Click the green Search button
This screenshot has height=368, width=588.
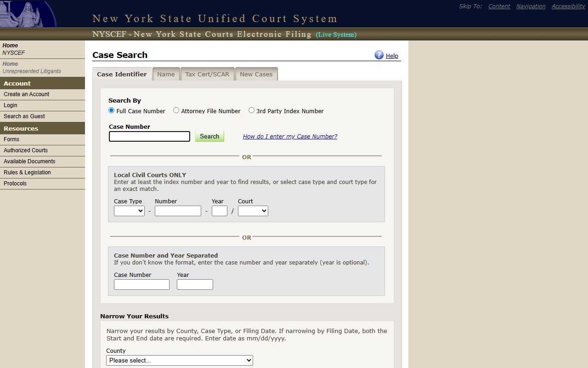tap(209, 136)
